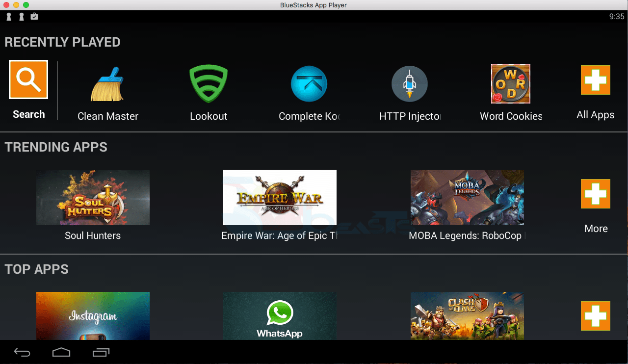
Task: Open All Apps plus icon
Action: point(596,80)
